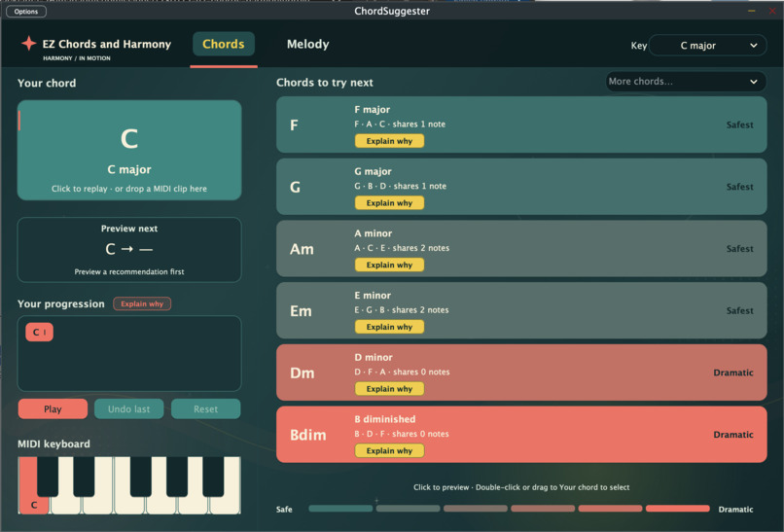This screenshot has width=784, height=532.
Task: Switch to the Chords tab
Action: 224,44
